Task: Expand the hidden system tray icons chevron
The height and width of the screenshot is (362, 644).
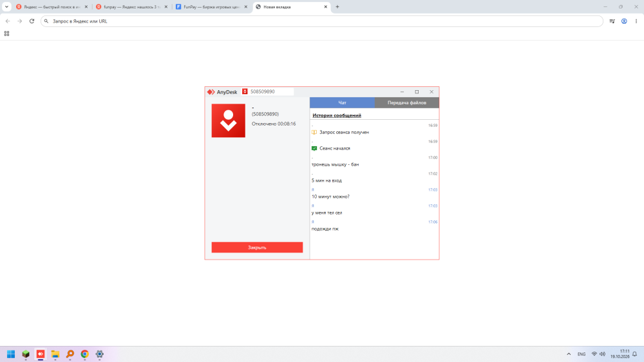Action: pyautogui.click(x=569, y=354)
